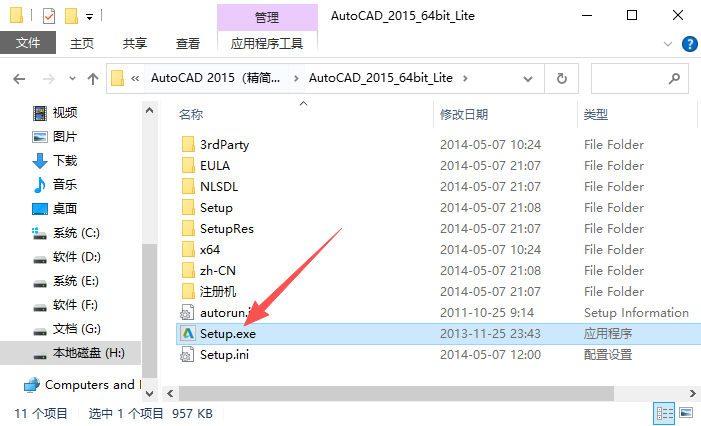701x426 pixels.
Task: Expand the address bar history dropdown
Action: [528, 79]
